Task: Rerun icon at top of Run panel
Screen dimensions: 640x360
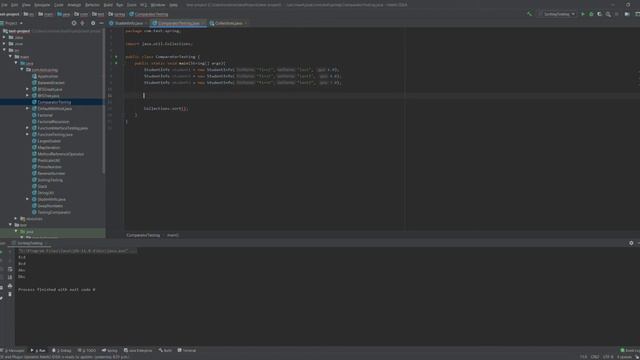Action: 2,251
